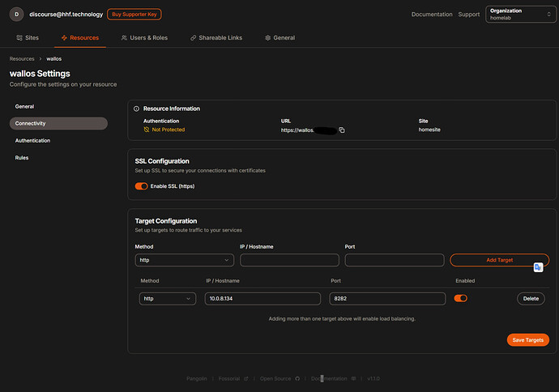Open the footer Documentation link

pos(329,378)
